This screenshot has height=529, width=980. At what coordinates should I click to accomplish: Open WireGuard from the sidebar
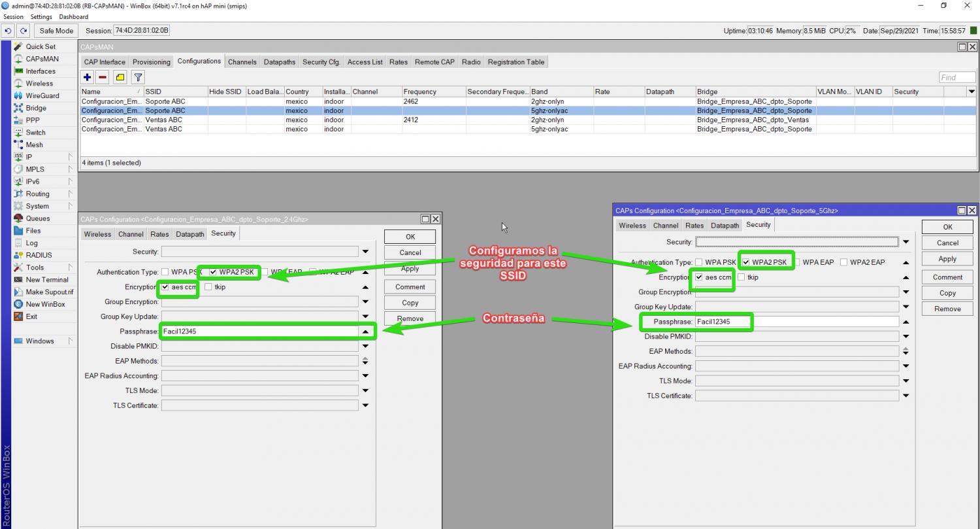pyautogui.click(x=42, y=95)
